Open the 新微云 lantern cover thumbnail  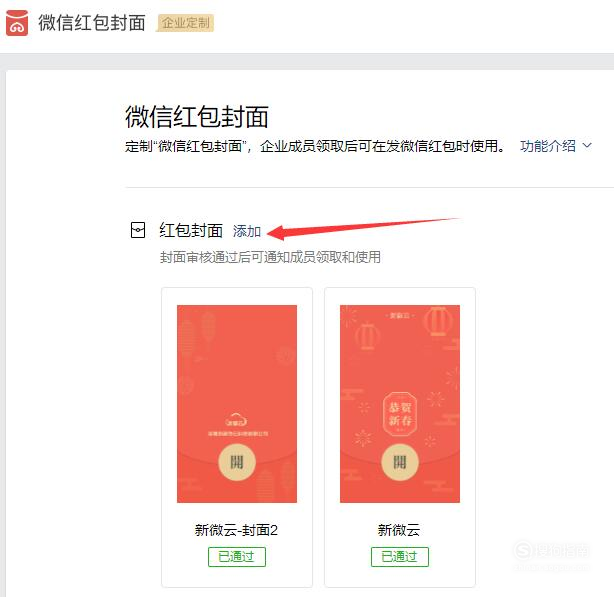pos(400,404)
